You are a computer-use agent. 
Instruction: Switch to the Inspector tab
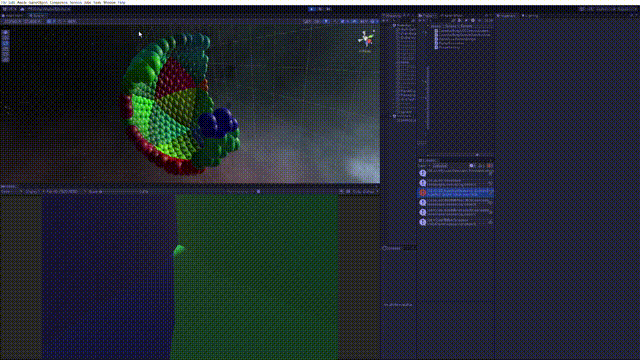coord(507,16)
